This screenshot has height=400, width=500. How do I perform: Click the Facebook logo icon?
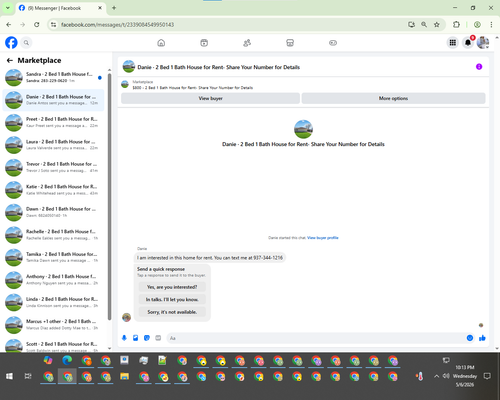(x=11, y=43)
